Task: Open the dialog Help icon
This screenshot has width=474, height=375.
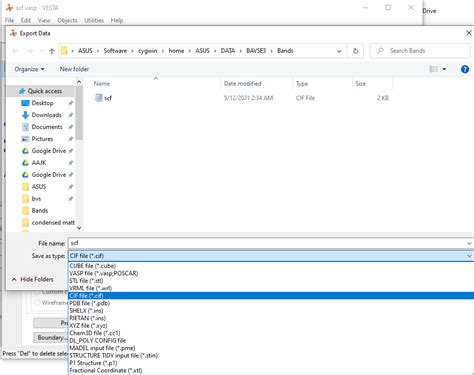Action: click(465, 69)
